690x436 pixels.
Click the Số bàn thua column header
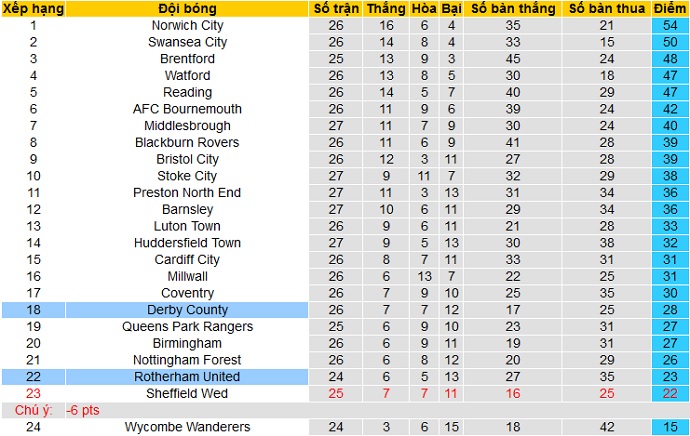[606, 9]
